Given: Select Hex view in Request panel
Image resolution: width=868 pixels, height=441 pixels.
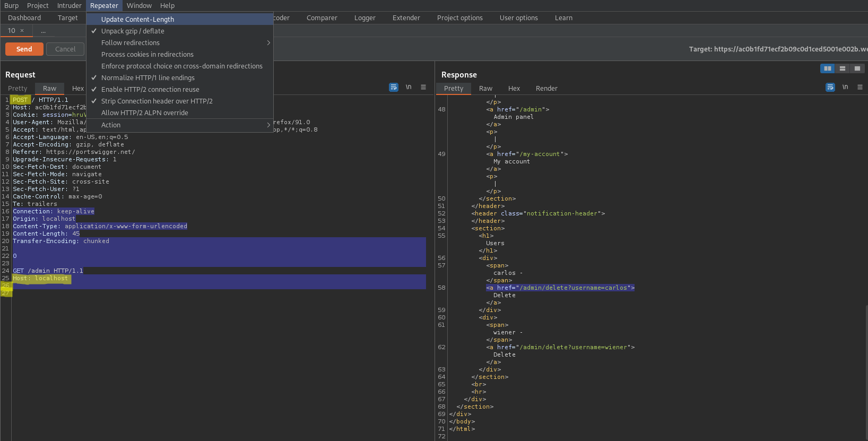Looking at the screenshot, I should [78, 89].
